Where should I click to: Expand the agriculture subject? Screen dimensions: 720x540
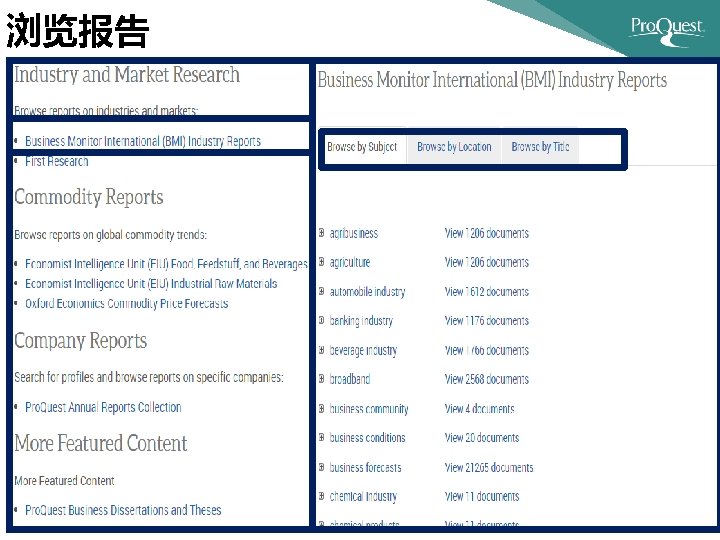(321, 262)
